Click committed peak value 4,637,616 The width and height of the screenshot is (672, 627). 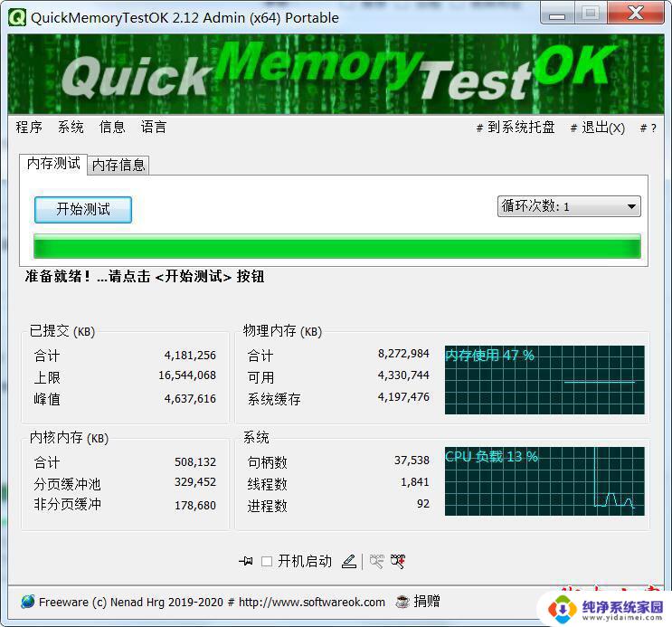click(x=190, y=398)
